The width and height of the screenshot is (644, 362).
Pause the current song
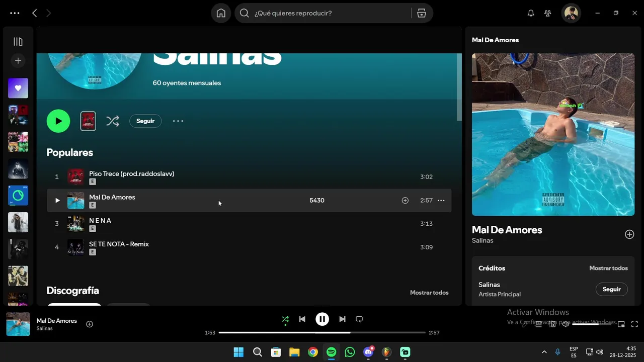click(x=322, y=319)
